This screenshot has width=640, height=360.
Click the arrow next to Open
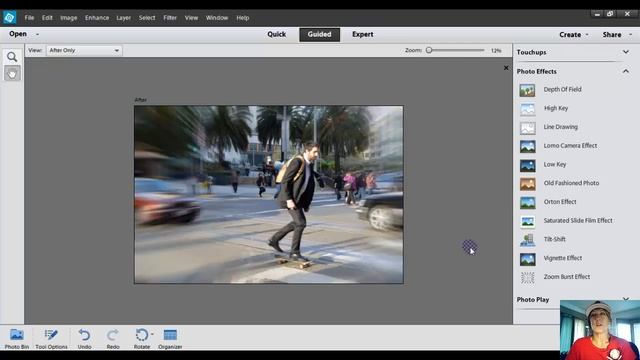click(x=38, y=34)
